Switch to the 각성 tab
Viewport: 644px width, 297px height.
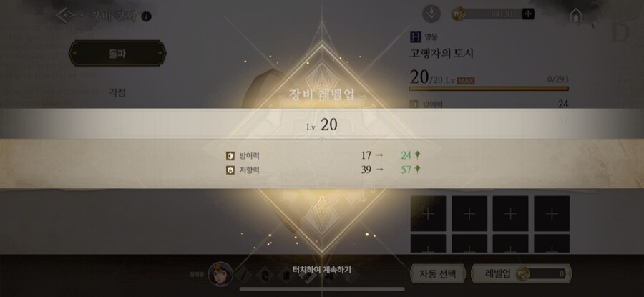click(117, 92)
